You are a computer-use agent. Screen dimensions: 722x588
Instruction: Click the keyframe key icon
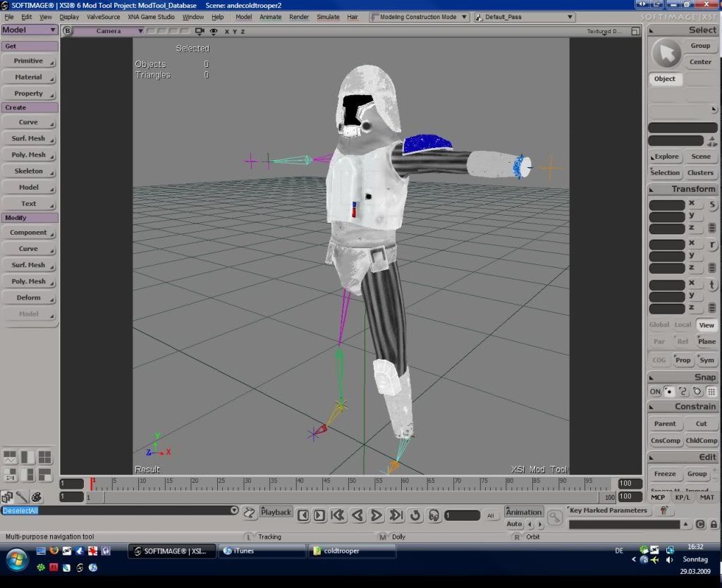click(555, 517)
